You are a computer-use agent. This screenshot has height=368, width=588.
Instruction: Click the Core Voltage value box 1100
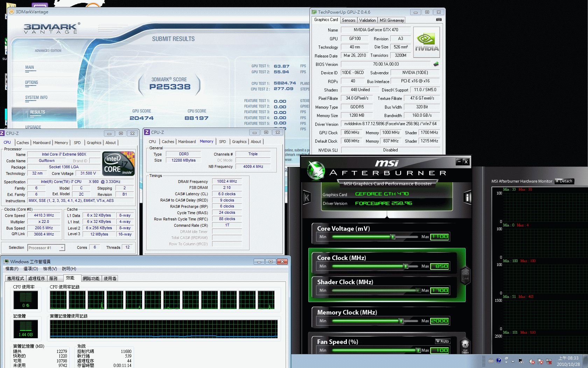pyautogui.click(x=440, y=237)
